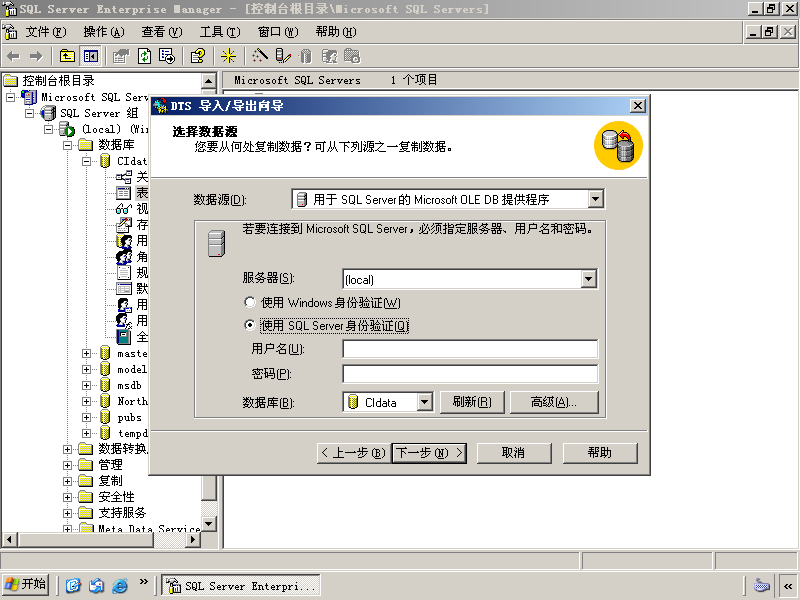Open the 操作(A) menu
Viewport: 800px width, 600px height.
[x=104, y=32]
